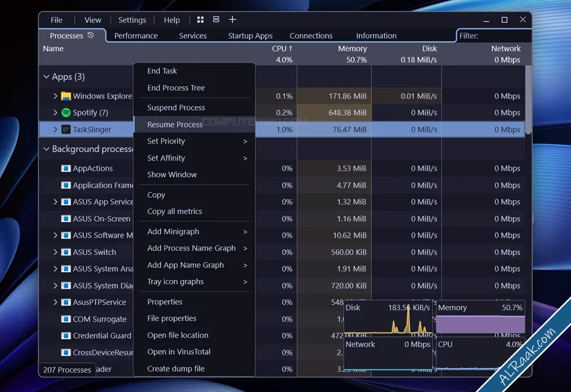
Task: Select Resume Process in context menu
Action: coord(194,124)
